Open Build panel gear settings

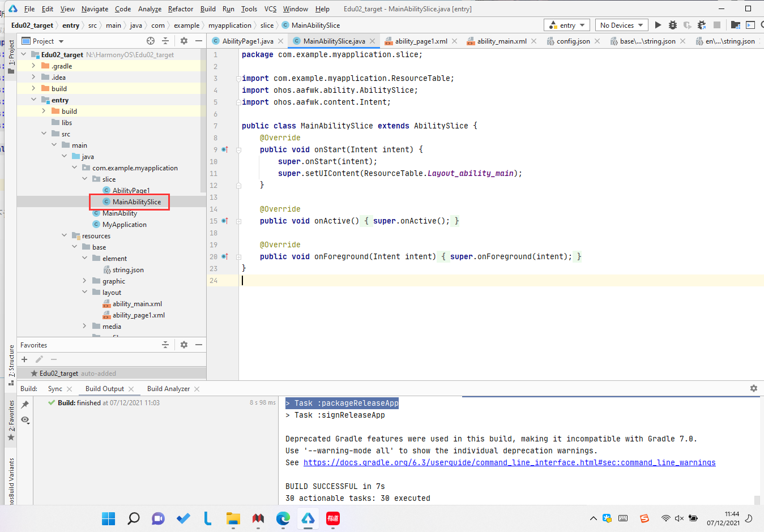point(754,388)
